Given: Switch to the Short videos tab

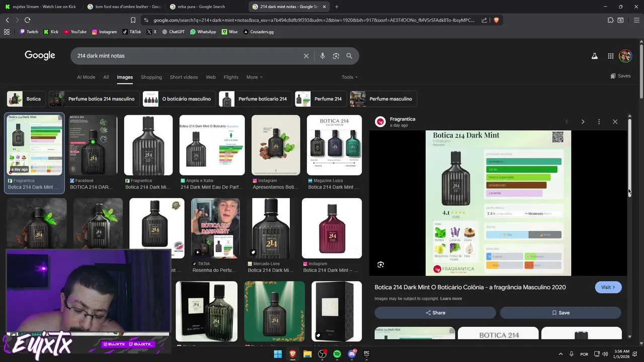Looking at the screenshot, I should click(184, 77).
